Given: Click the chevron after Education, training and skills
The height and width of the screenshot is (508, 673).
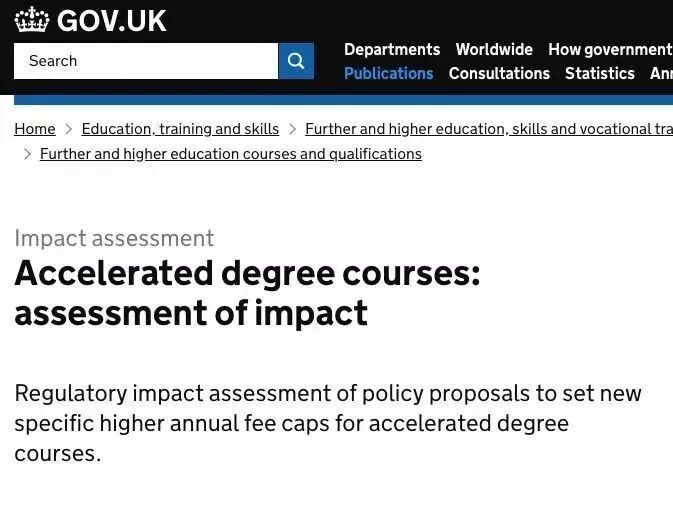Looking at the screenshot, I should (292, 129).
